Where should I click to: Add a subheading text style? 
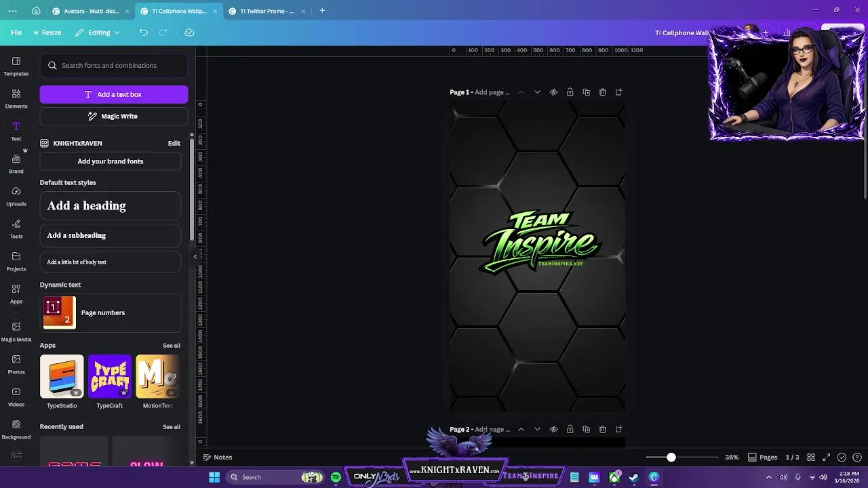tap(111, 235)
